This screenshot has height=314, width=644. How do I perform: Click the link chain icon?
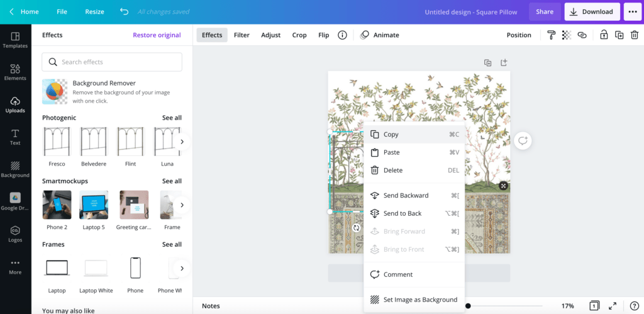tap(582, 35)
